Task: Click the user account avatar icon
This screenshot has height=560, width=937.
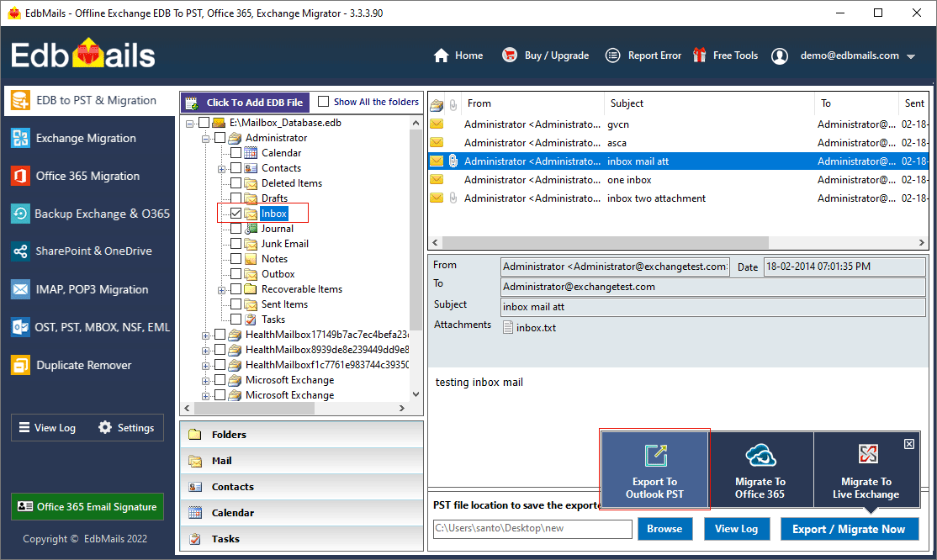Action: pyautogui.click(x=779, y=56)
